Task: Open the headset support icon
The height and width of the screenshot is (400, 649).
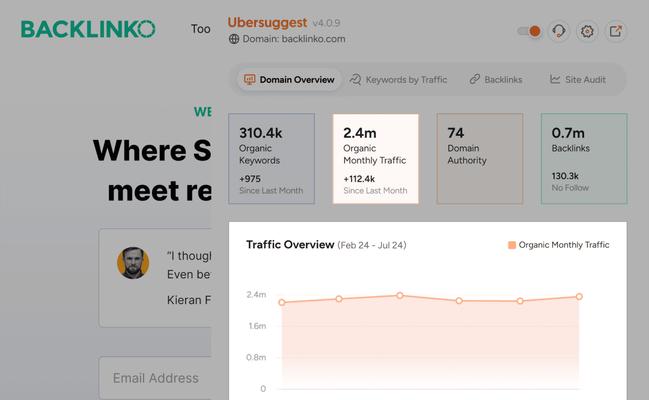Action: 559,31
